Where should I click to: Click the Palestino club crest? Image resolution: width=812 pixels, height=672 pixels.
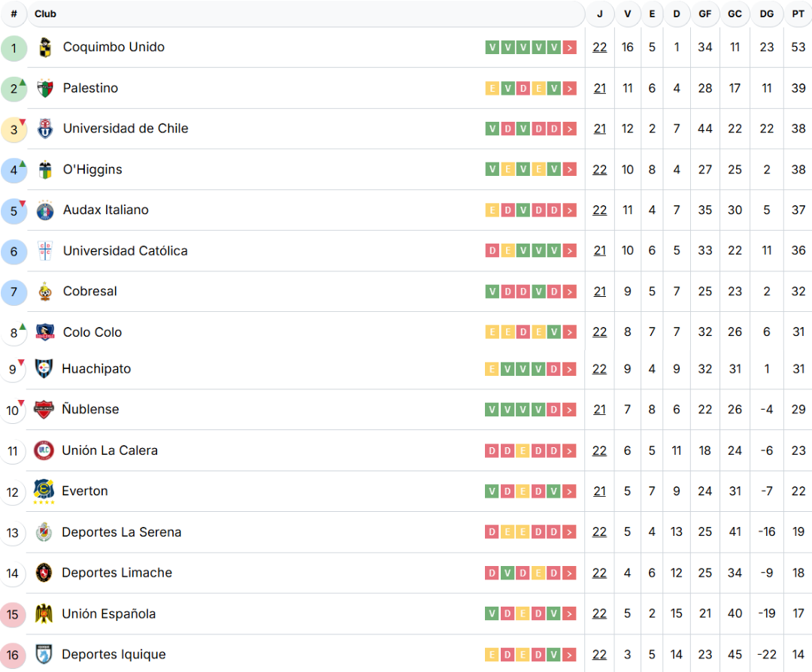45,89
